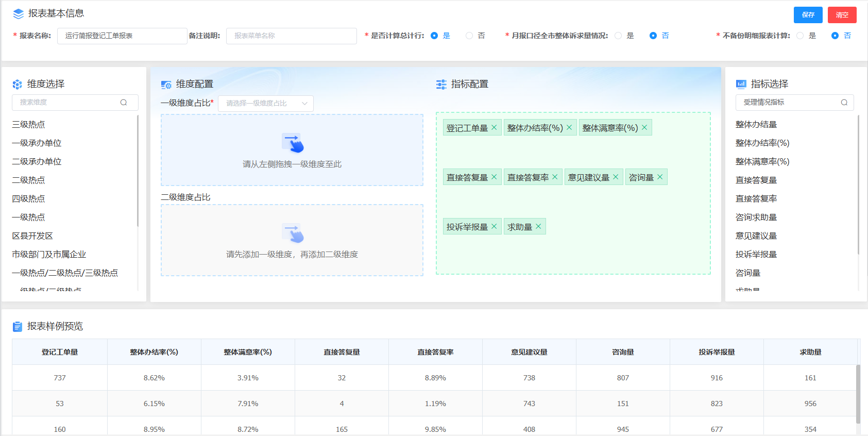
Task: Click the 整体办结率(%) preview column header
Action: [154, 352]
